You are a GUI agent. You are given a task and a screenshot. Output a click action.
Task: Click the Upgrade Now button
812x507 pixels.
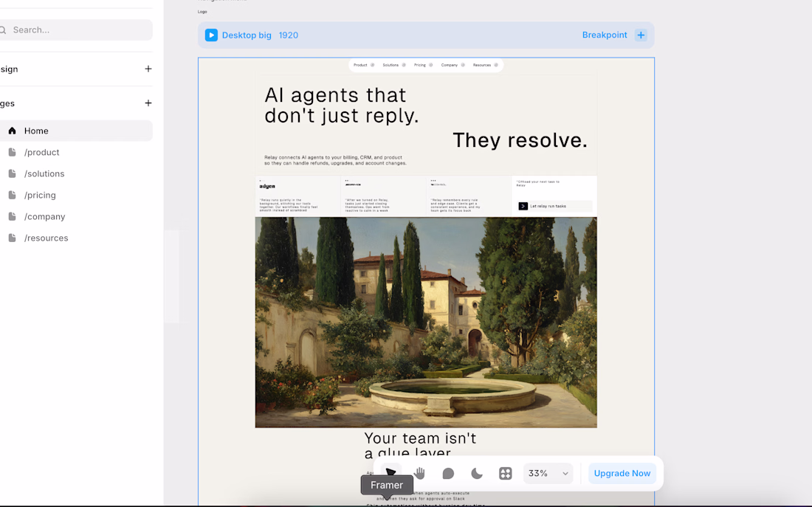point(622,473)
